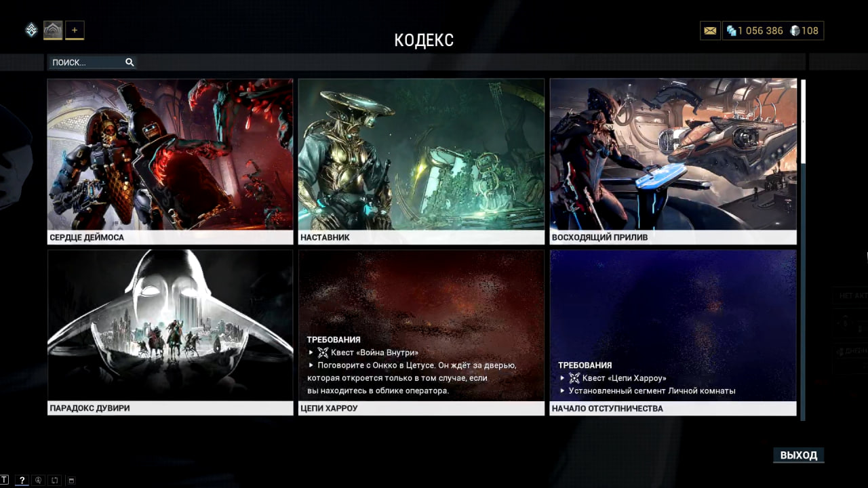868x488 pixels.
Task: Open the inbox envelope icon
Action: [710, 30]
